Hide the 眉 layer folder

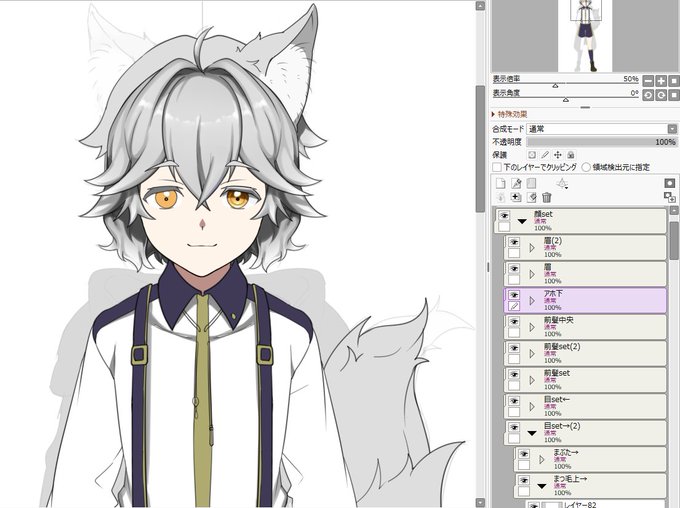514,269
